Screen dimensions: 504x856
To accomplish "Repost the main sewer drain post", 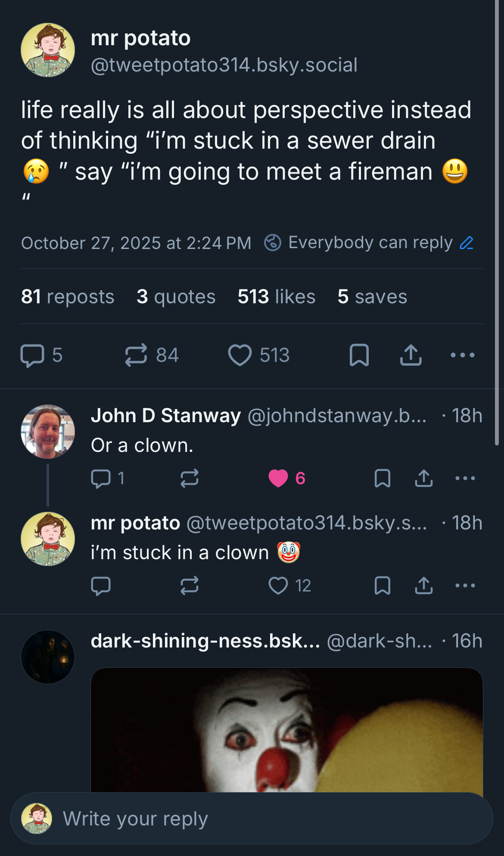I will [x=136, y=355].
